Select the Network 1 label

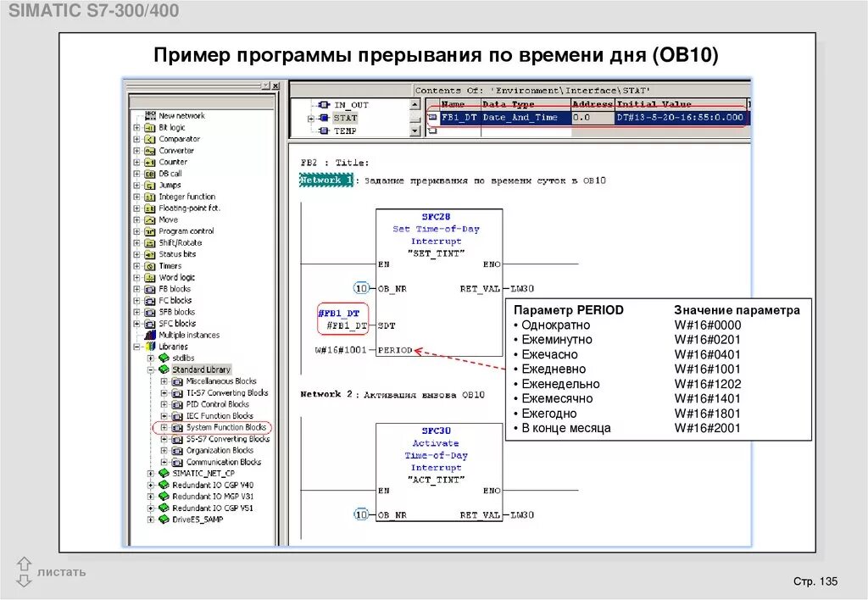[x=326, y=180]
